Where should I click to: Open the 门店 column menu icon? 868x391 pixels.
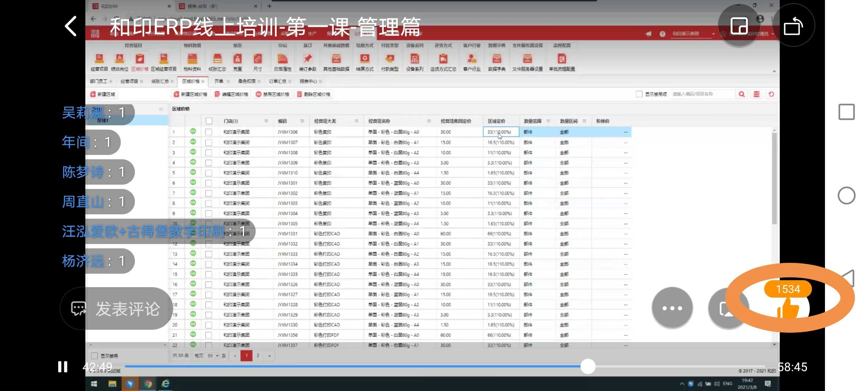pyautogui.click(x=266, y=121)
